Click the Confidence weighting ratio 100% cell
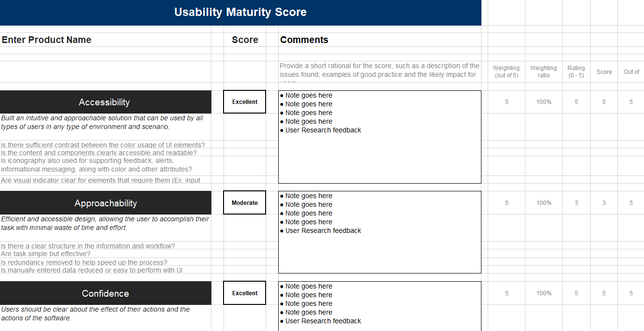This screenshot has width=644, height=331. (x=544, y=293)
